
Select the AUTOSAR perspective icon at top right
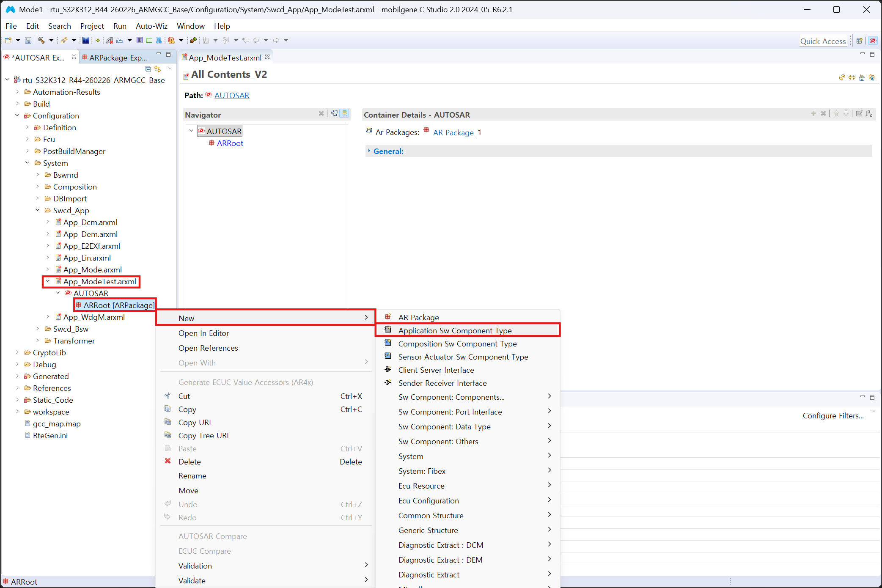click(x=873, y=41)
